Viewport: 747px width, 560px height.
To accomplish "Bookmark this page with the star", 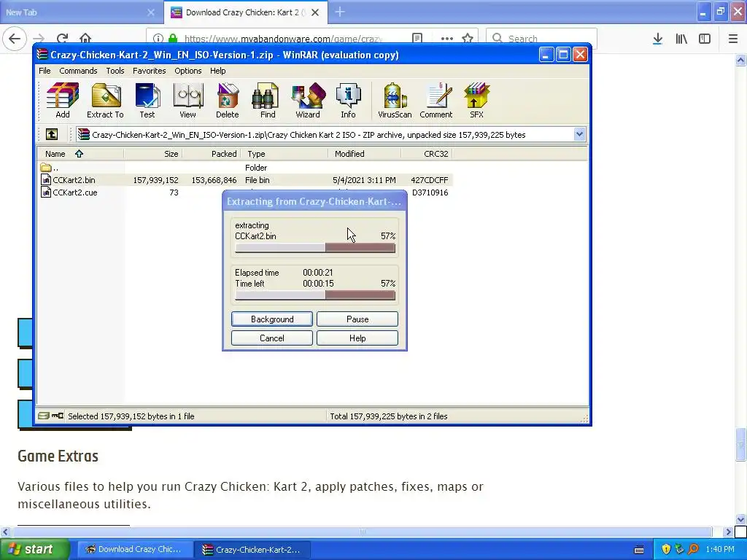I will [x=468, y=39].
